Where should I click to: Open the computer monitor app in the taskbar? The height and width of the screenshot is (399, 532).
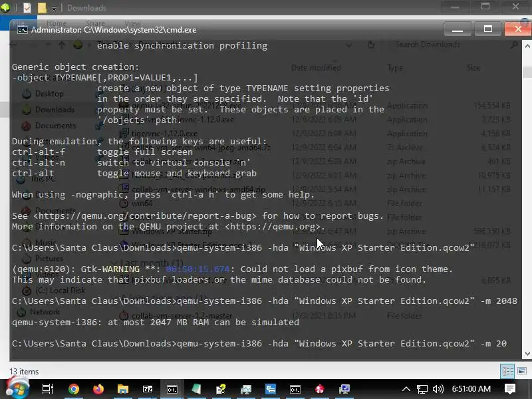tap(344, 389)
